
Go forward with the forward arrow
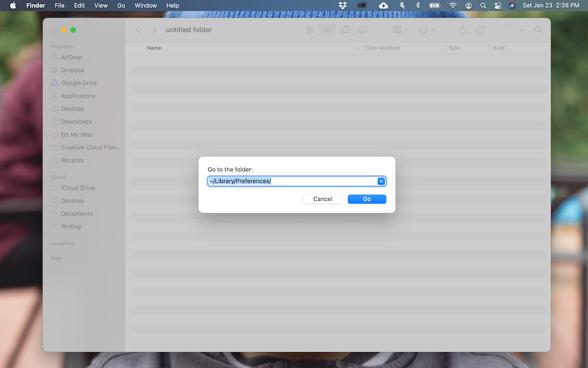154,30
